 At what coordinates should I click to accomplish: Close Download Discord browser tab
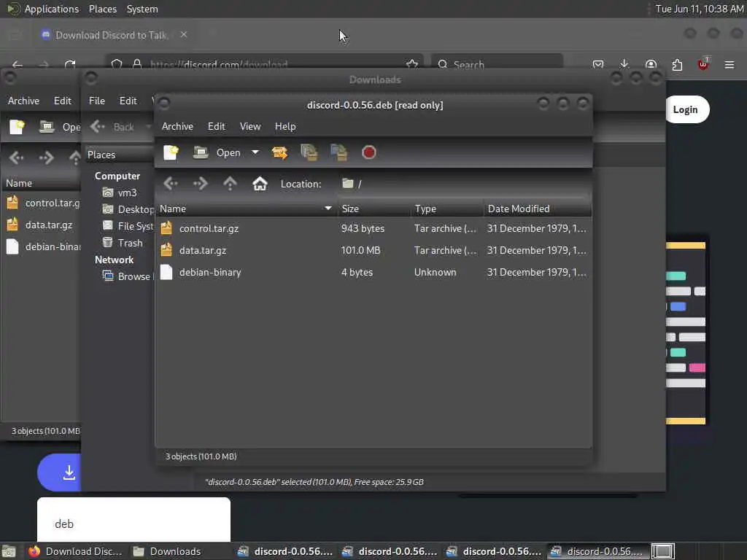pyautogui.click(x=184, y=35)
